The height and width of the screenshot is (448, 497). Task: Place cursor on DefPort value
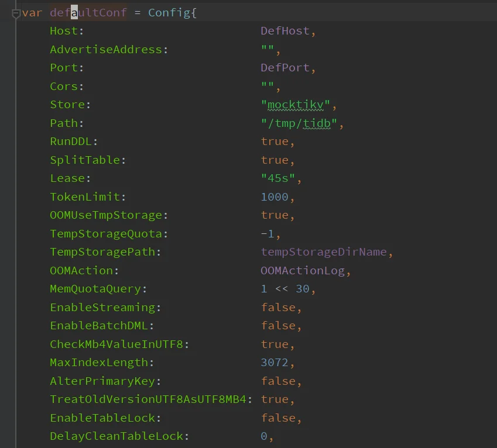point(285,68)
